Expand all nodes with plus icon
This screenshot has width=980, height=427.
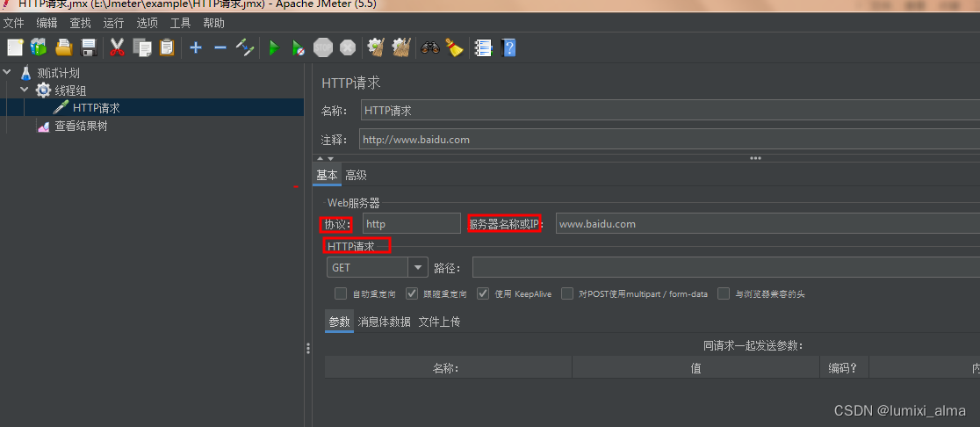196,47
